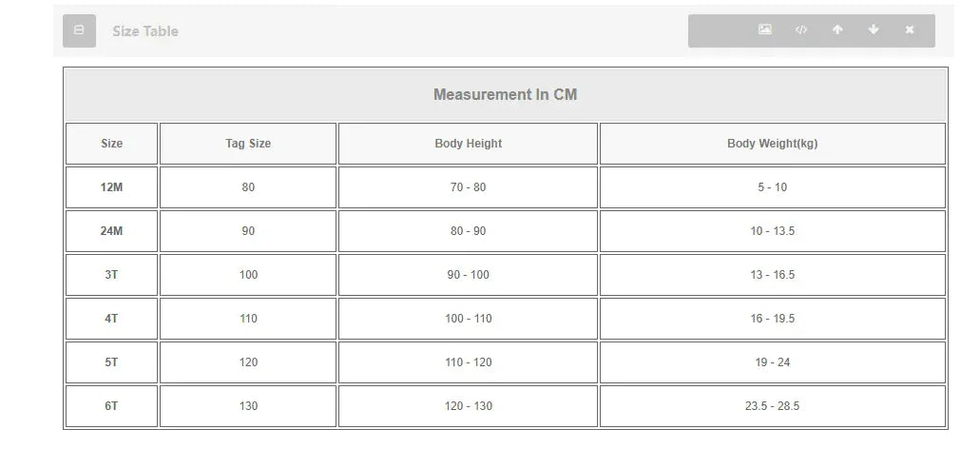Click body height 110 - 120 cell
This screenshot has height=449, width=980.
[x=468, y=362]
